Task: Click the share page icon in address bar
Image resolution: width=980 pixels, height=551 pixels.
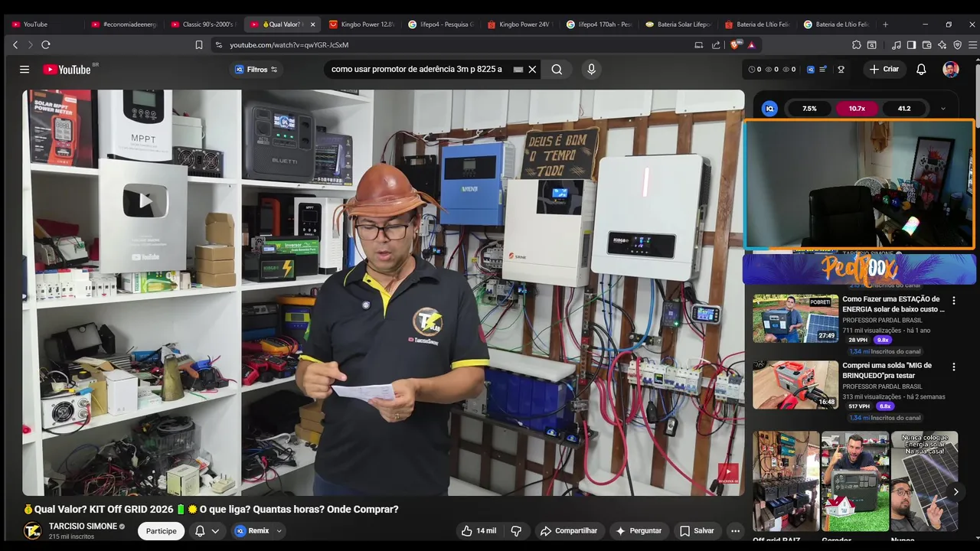Action: coord(716,45)
